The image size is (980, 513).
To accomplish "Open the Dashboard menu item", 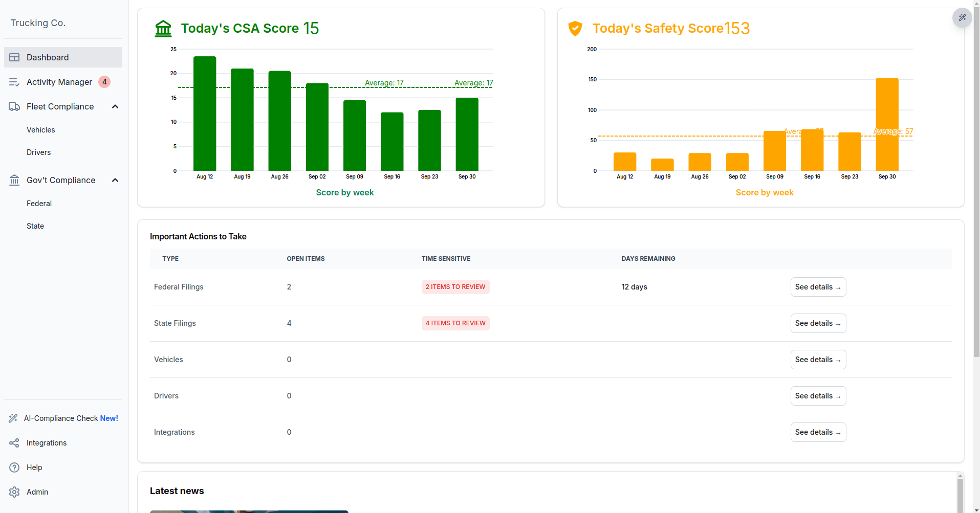I will click(x=63, y=57).
